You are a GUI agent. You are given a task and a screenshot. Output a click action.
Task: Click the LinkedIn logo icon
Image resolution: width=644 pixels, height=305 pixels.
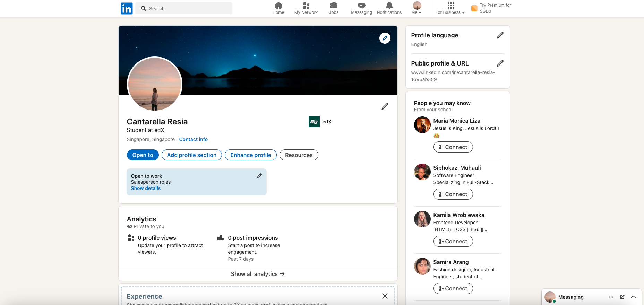tap(127, 8)
